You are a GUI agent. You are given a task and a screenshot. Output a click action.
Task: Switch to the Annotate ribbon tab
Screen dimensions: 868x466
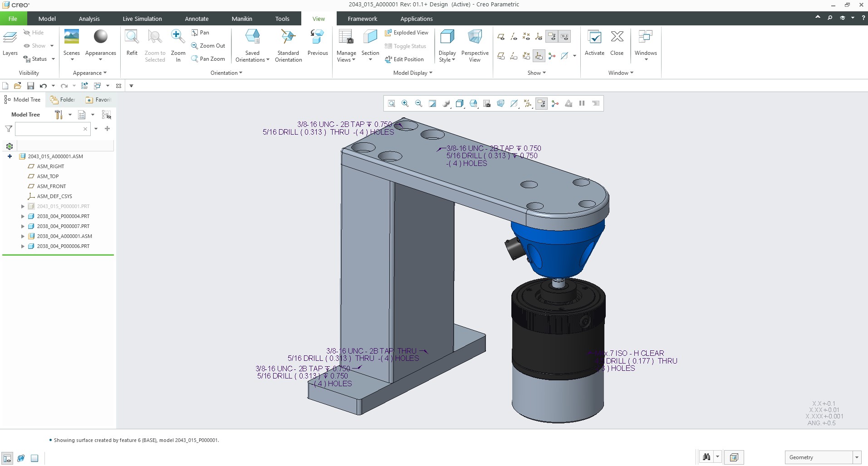pos(196,19)
